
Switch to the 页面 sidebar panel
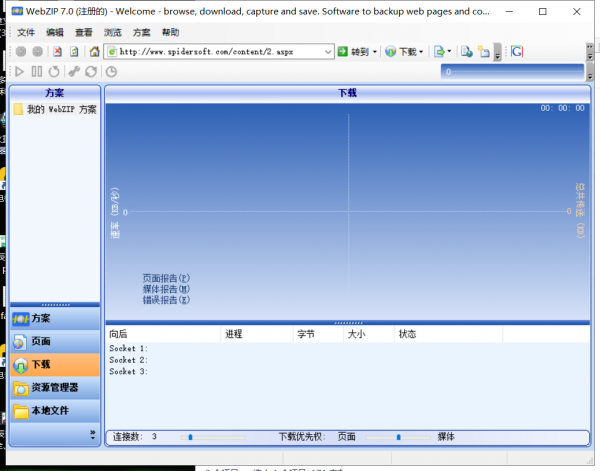click(x=40, y=341)
